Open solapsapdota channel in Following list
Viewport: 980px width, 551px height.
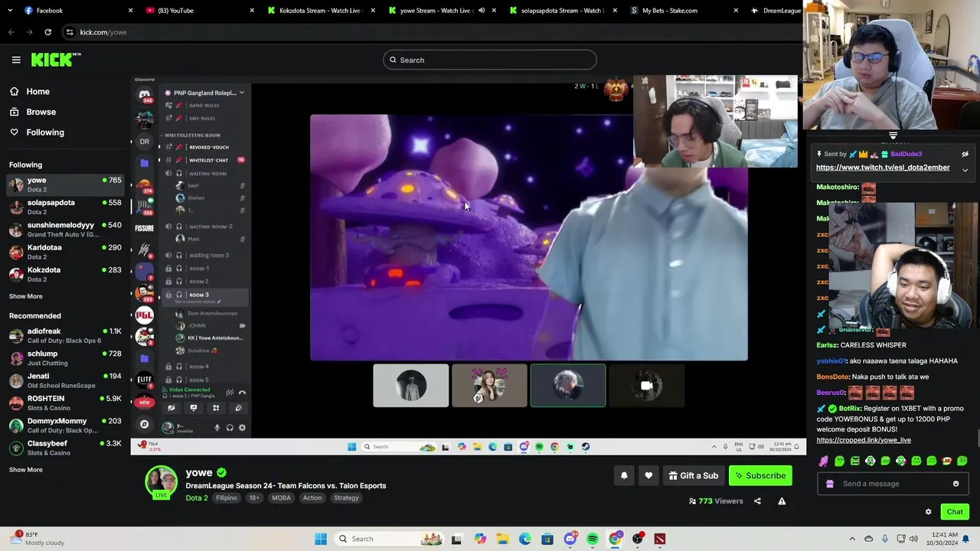tap(65, 207)
